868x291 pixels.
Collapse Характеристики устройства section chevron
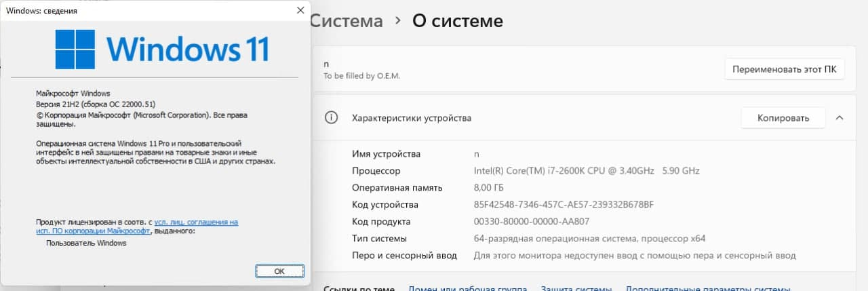tap(840, 118)
